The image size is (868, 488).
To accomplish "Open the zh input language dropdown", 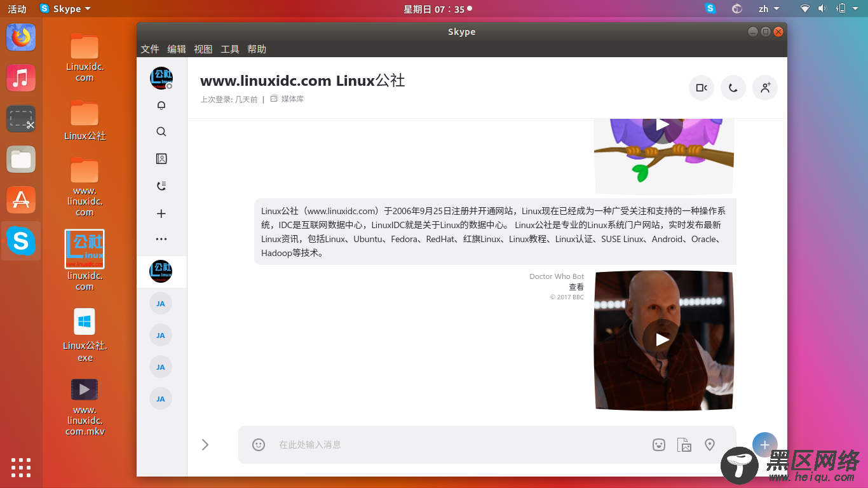I will click(770, 9).
